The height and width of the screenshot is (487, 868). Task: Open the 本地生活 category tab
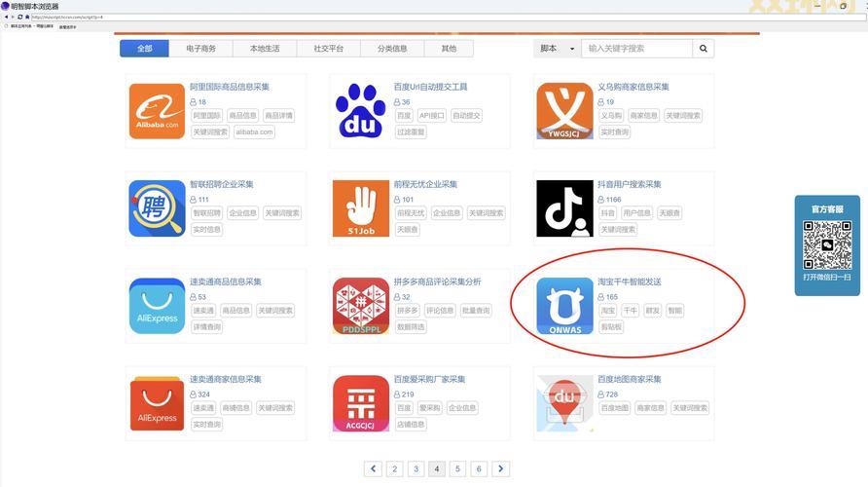264,49
